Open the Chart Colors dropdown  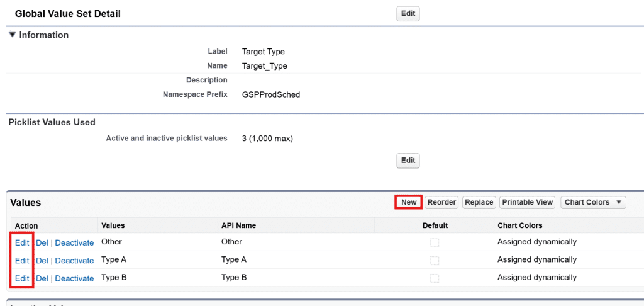coord(593,202)
